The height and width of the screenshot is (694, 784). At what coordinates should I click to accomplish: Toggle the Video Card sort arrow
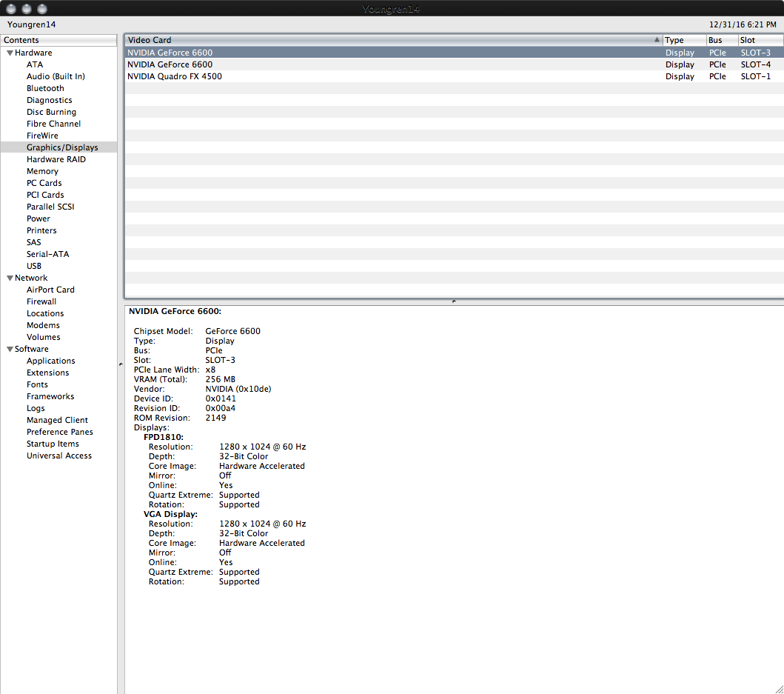(657, 39)
